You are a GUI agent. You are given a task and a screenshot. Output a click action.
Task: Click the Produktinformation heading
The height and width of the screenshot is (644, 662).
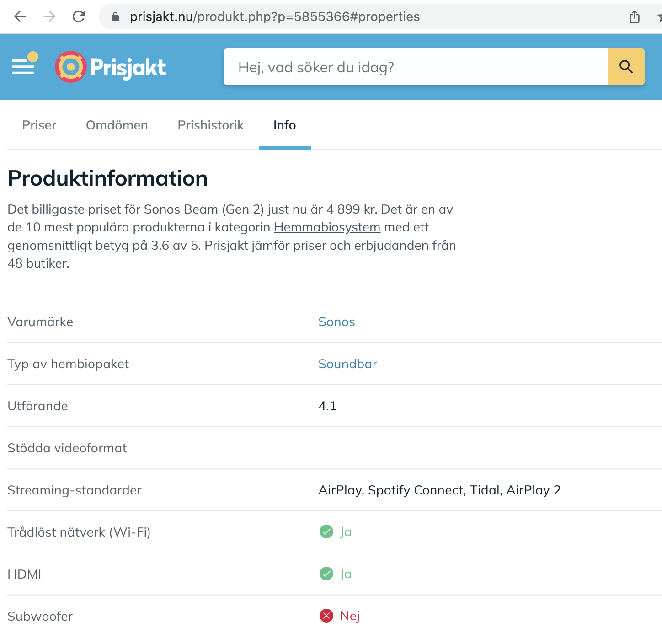tap(108, 178)
